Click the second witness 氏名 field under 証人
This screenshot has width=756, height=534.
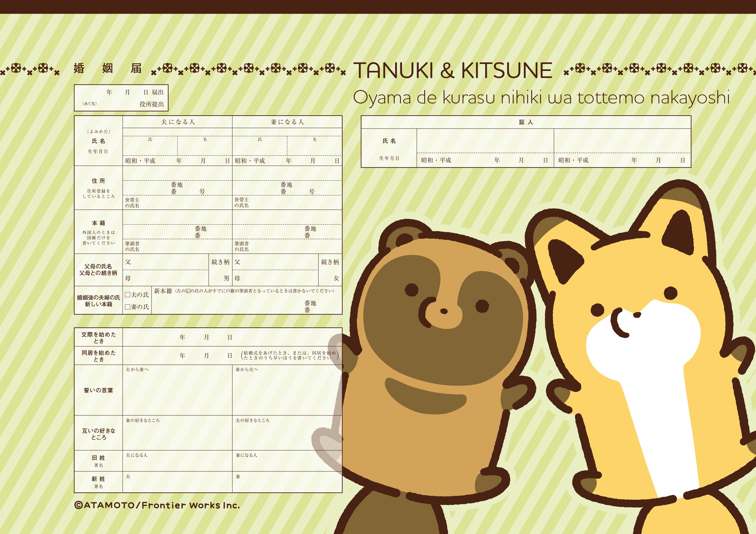coord(622,141)
